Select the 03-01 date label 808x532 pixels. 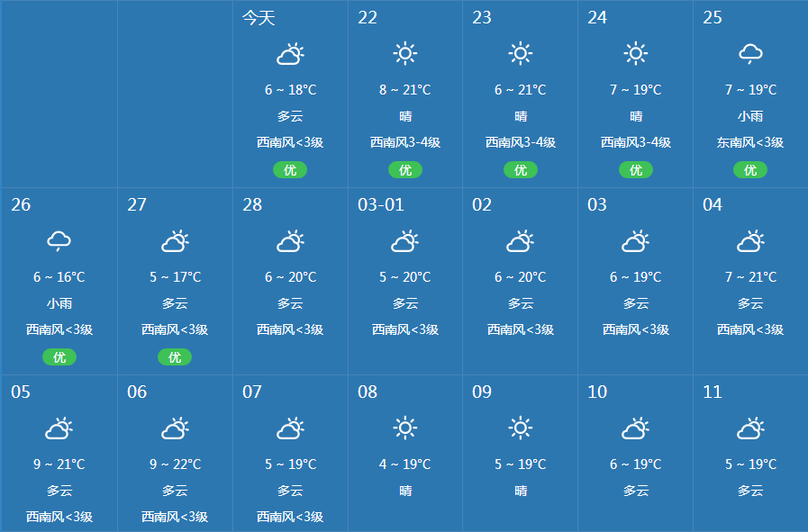click(381, 205)
